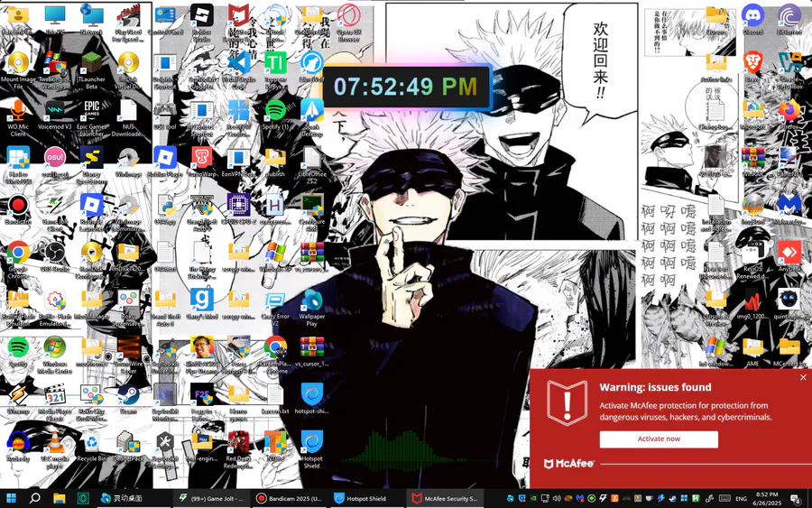Click the ENG language indicator
The width and height of the screenshot is (812, 508).
[x=741, y=499]
